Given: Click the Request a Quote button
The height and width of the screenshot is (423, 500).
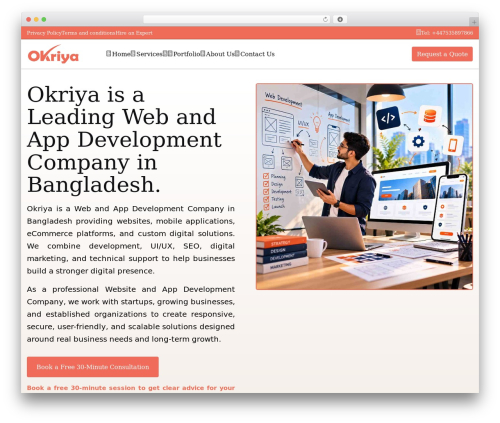Looking at the screenshot, I should coord(442,54).
